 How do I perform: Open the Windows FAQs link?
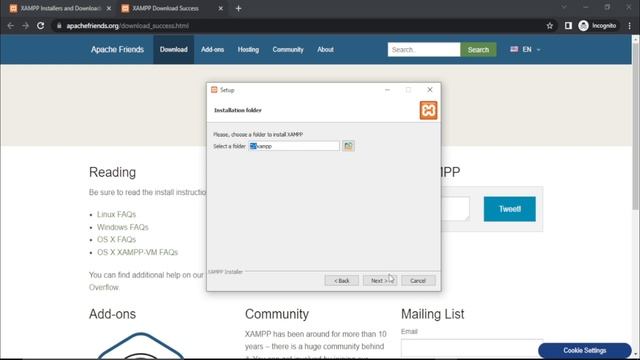pyautogui.click(x=122, y=227)
